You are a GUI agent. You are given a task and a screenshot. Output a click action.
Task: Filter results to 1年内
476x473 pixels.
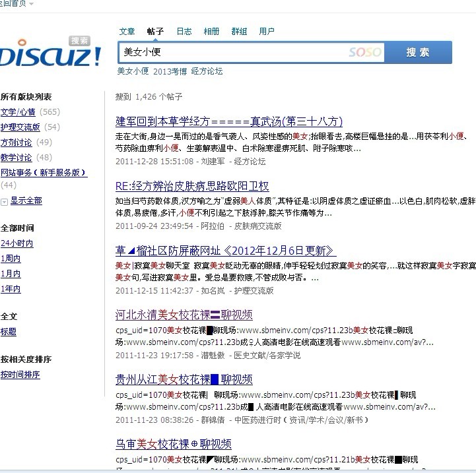(11, 289)
